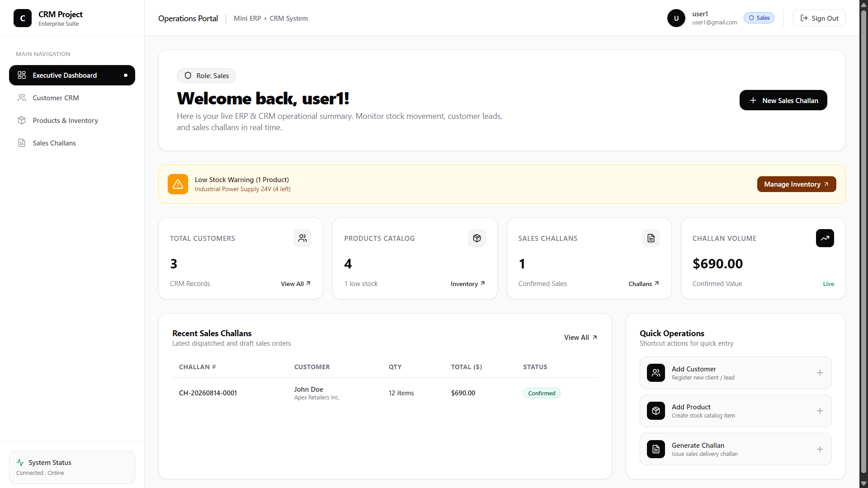Click the plus icon beside Add Customer

click(x=820, y=373)
